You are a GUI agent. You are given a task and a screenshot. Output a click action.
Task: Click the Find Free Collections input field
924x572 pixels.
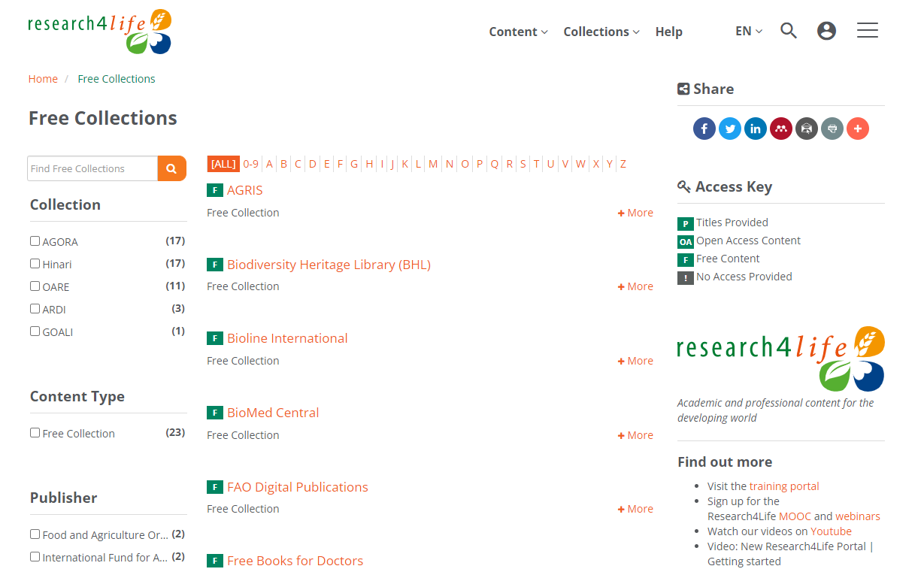click(x=92, y=168)
